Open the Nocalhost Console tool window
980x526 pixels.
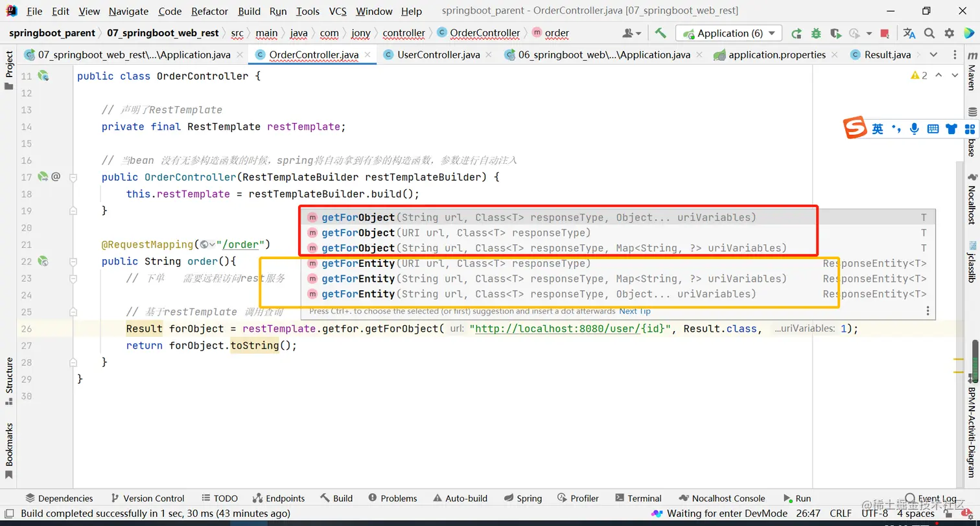click(721, 498)
